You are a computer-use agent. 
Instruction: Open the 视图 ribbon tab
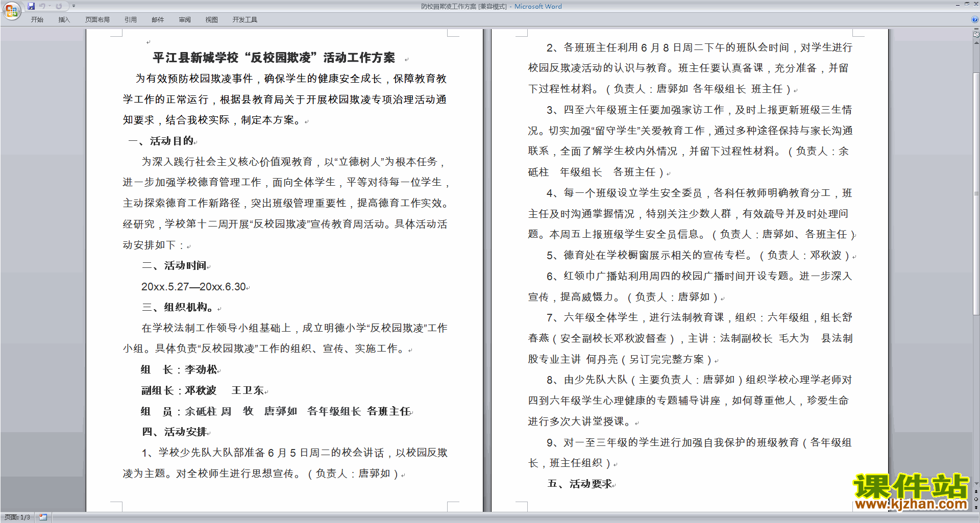click(212, 20)
